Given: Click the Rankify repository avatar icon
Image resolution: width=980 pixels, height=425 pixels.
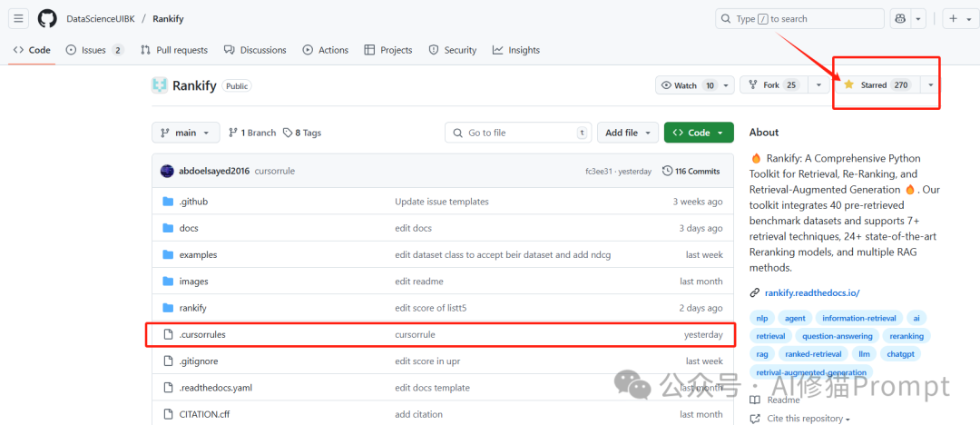Looking at the screenshot, I should point(160,85).
